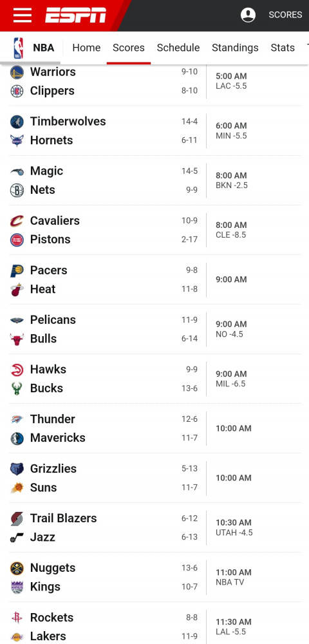The image size is (309, 644).
Task: Select the Timberwolves team logo
Action: [17, 122]
